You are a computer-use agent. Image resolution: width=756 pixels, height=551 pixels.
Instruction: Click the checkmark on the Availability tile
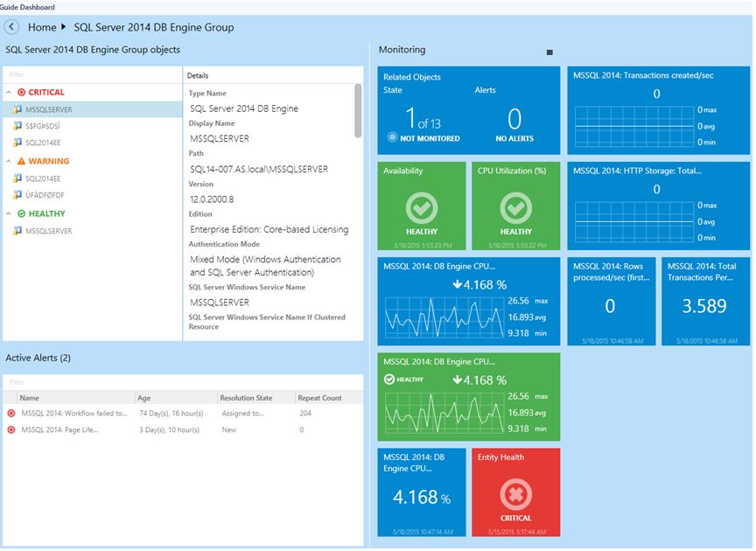click(x=422, y=209)
